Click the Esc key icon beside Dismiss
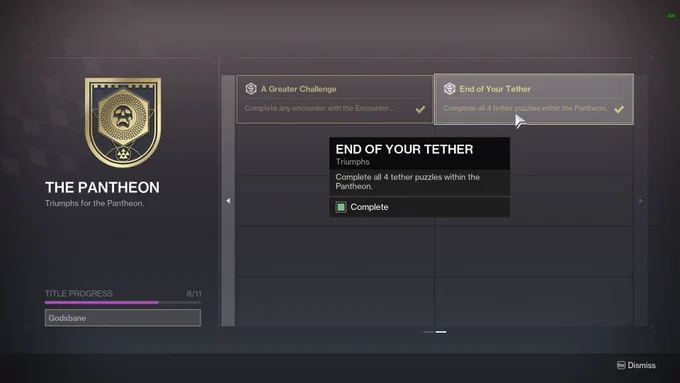680x383 pixels. coord(621,365)
